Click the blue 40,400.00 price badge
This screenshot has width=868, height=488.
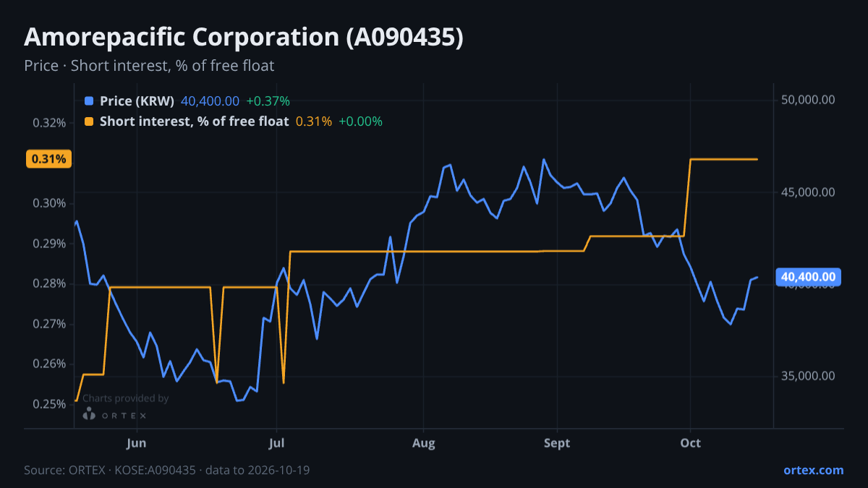[x=809, y=277]
